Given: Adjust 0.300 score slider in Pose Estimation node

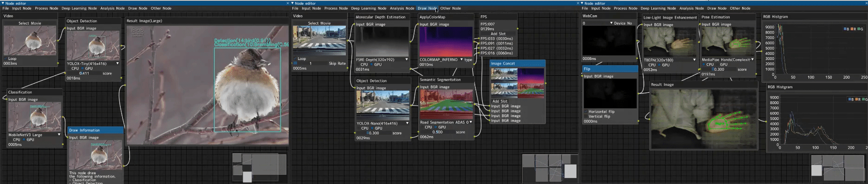Looking at the screenshot, I should 719,69.
